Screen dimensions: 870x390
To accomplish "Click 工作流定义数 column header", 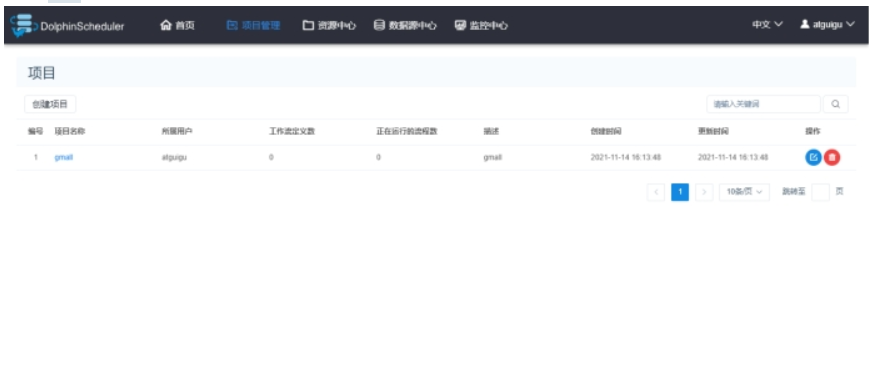I will 292,131.
